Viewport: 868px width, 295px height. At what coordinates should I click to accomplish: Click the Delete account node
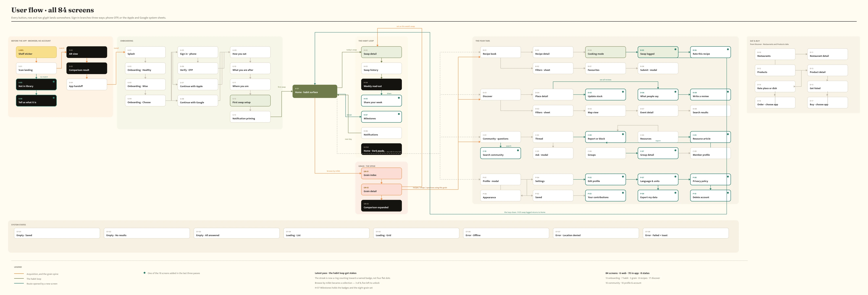[x=710, y=196]
